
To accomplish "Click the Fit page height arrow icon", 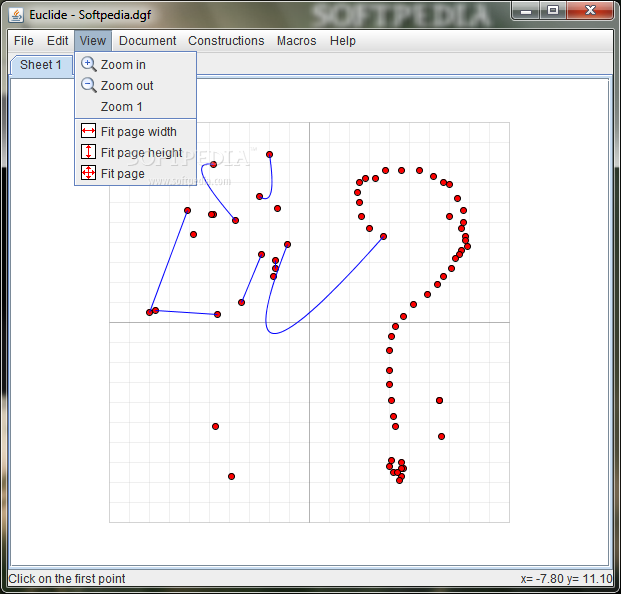I will pos(88,152).
